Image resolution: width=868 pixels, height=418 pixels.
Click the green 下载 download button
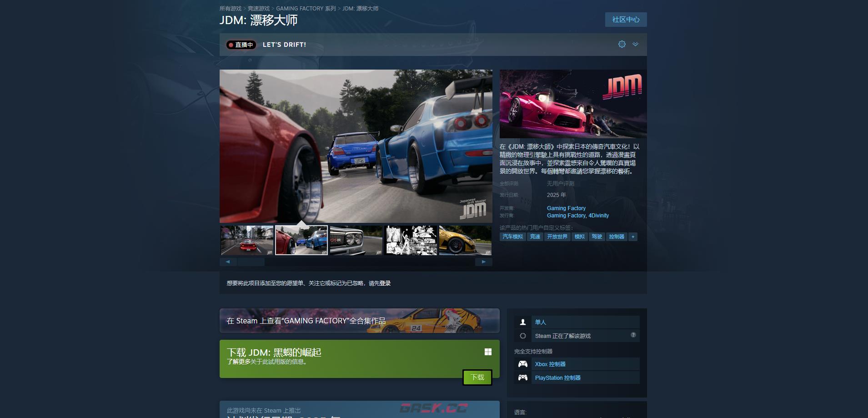[477, 378]
